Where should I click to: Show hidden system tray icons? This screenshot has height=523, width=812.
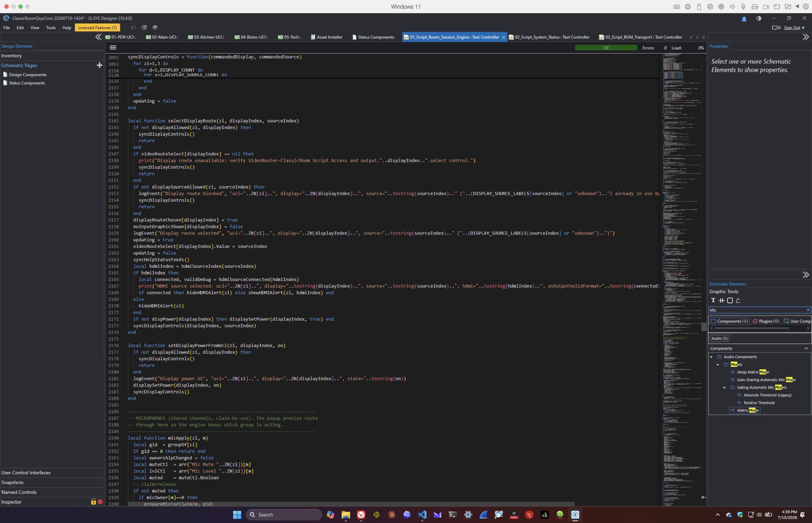pos(717,515)
